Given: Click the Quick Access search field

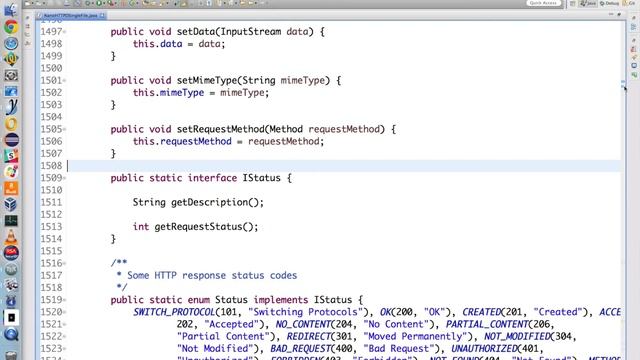Looking at the screenshot, I should tap(544, 3).
